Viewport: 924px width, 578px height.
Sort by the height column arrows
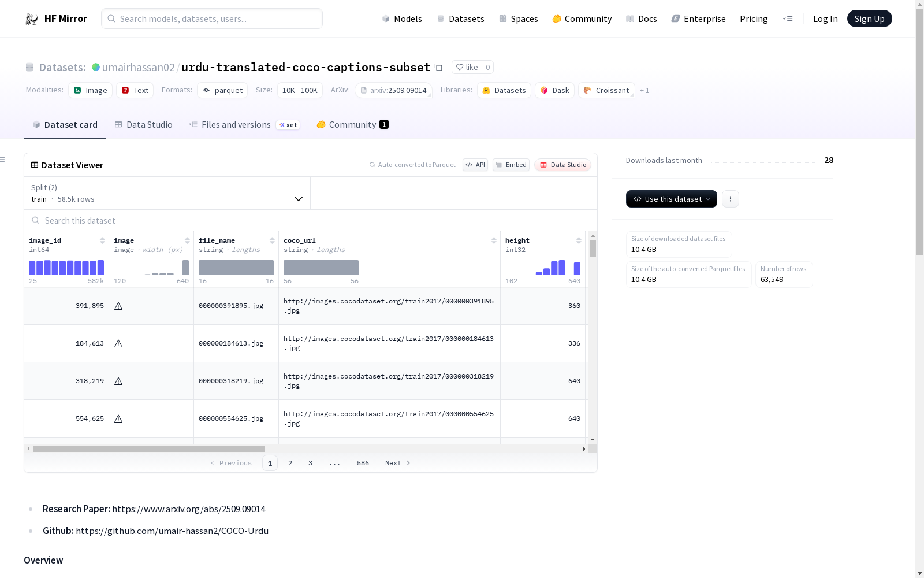pos(579,240)
